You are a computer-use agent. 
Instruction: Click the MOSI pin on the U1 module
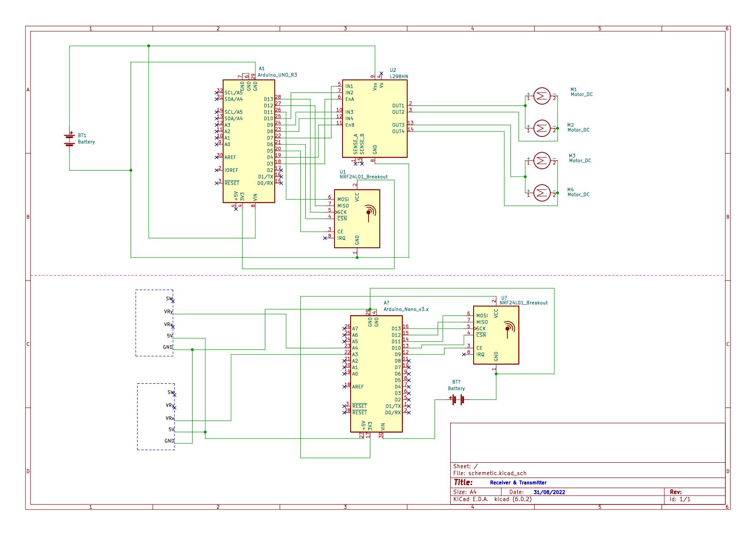343,199
